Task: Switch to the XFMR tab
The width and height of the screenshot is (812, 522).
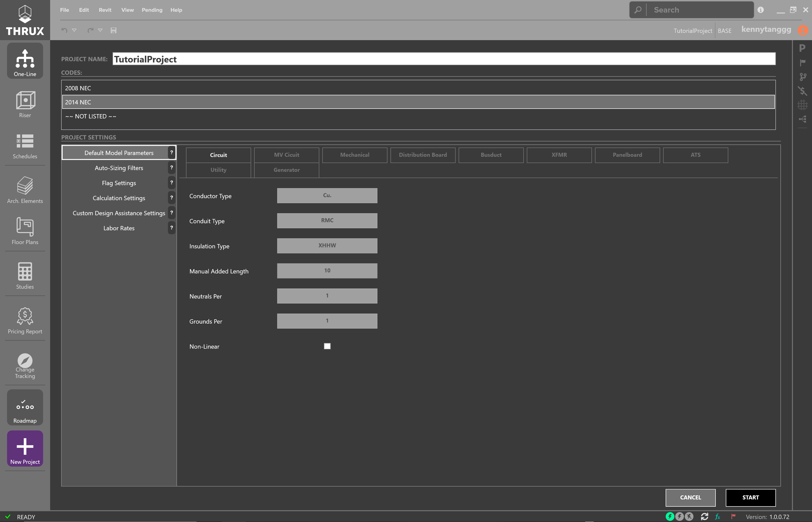Action: (x=559, y=155)
